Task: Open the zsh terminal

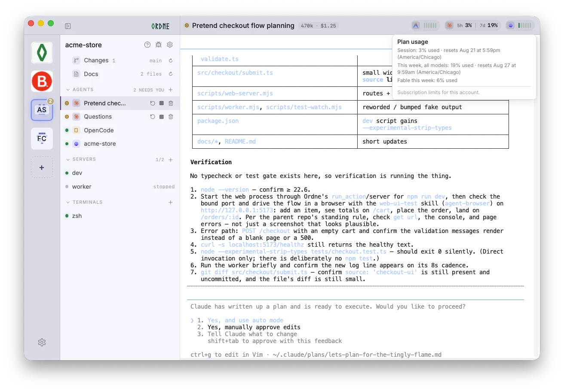Action: click(120, 216)
